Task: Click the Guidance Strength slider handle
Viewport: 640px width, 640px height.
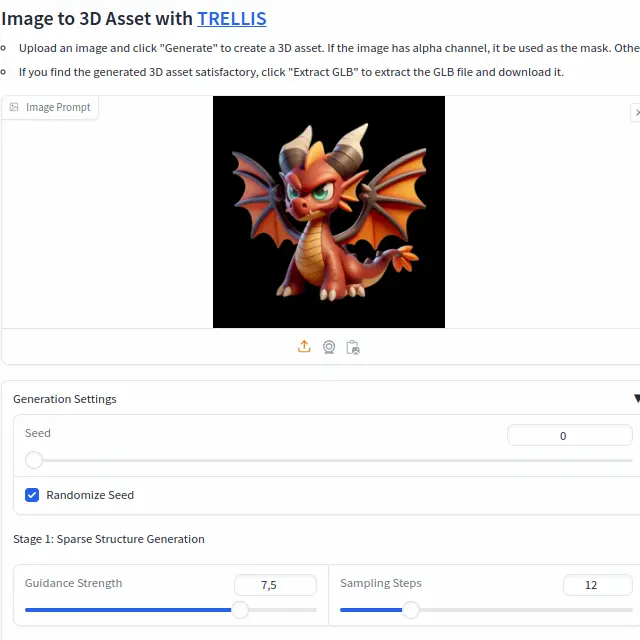Action: [x=240, y=610]
